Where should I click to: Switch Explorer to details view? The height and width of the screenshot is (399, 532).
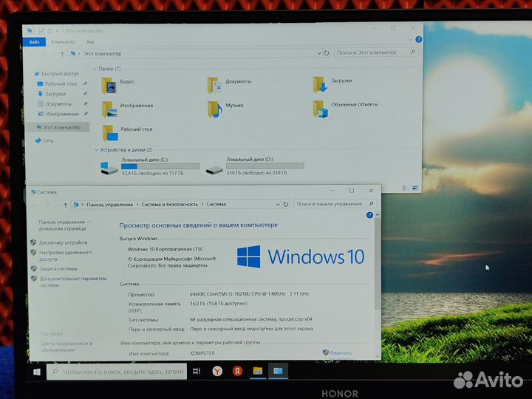[406, 188]
